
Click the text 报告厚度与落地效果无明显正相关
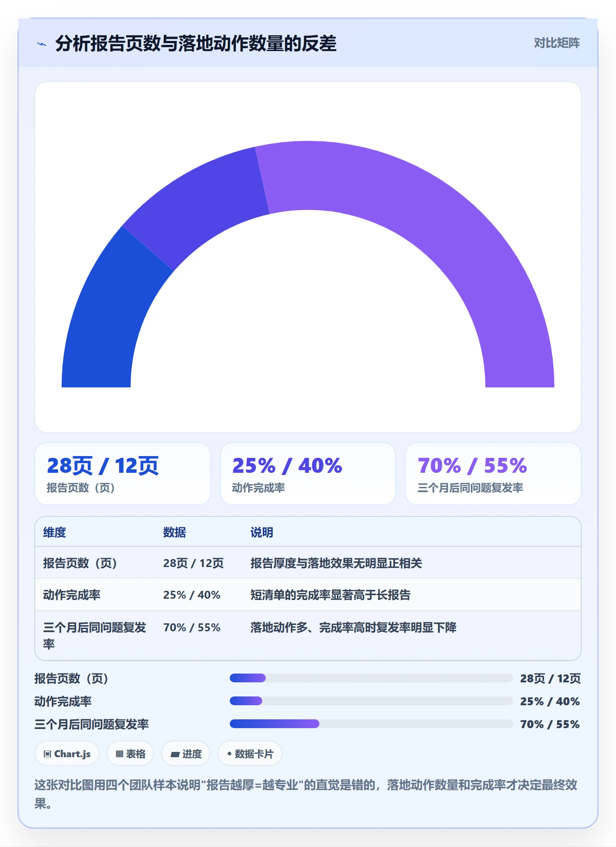(336, 563)
